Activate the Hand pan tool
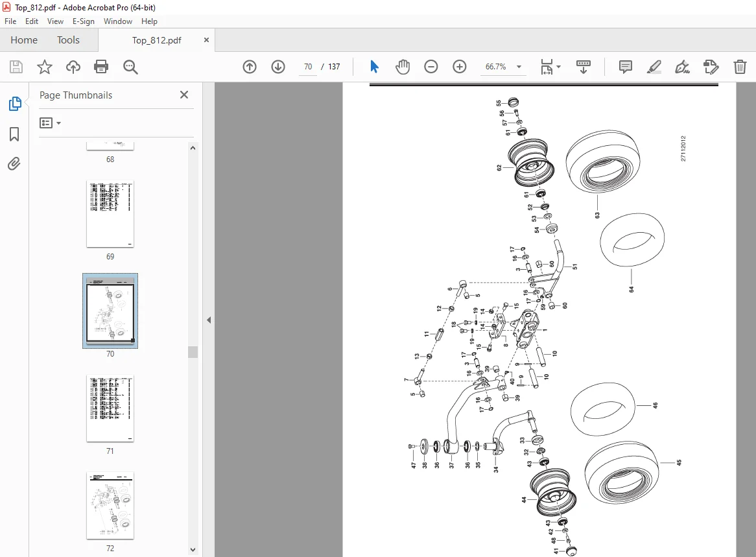The height and width of the screenshot is (557, 756). (403, 67)
